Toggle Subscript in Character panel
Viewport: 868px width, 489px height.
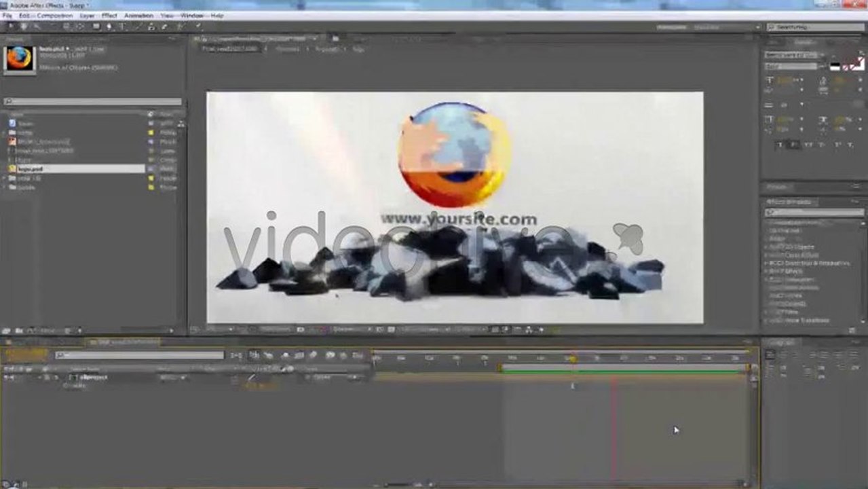coord(850,145)
